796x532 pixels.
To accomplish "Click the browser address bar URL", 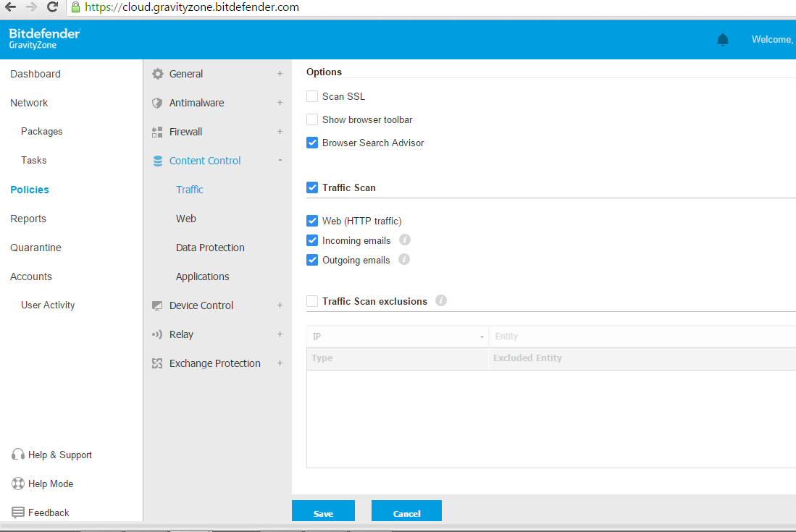I will pyautogui.click(x=192, y=7).
